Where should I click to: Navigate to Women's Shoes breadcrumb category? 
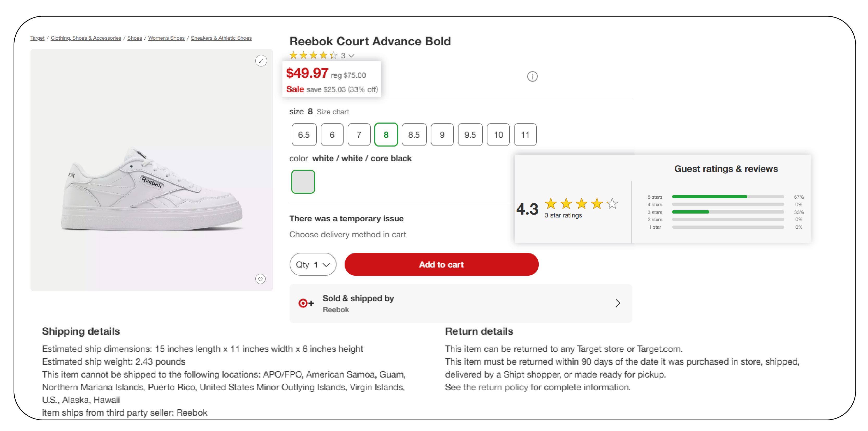pos(167,38)
